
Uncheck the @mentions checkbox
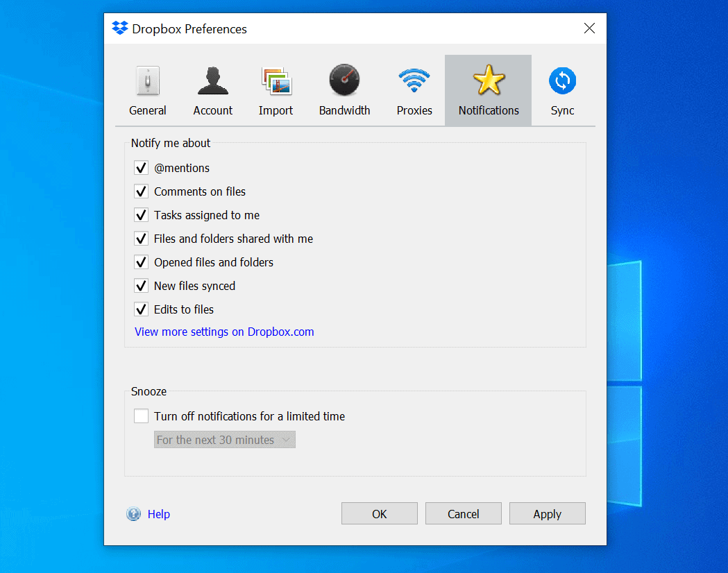pos(141,167)
